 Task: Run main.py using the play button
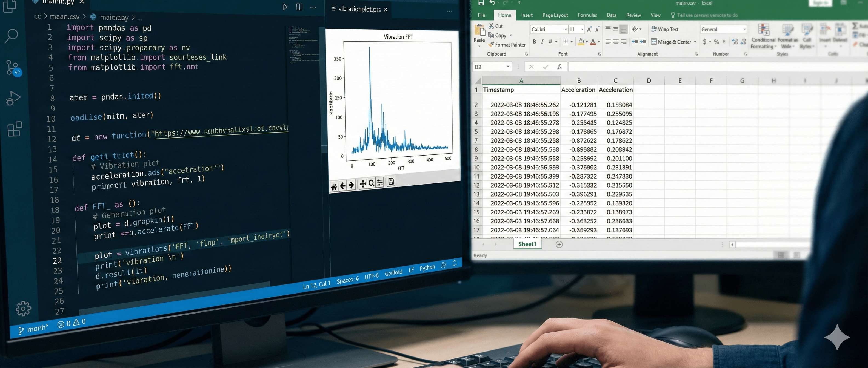pos(285,7)
